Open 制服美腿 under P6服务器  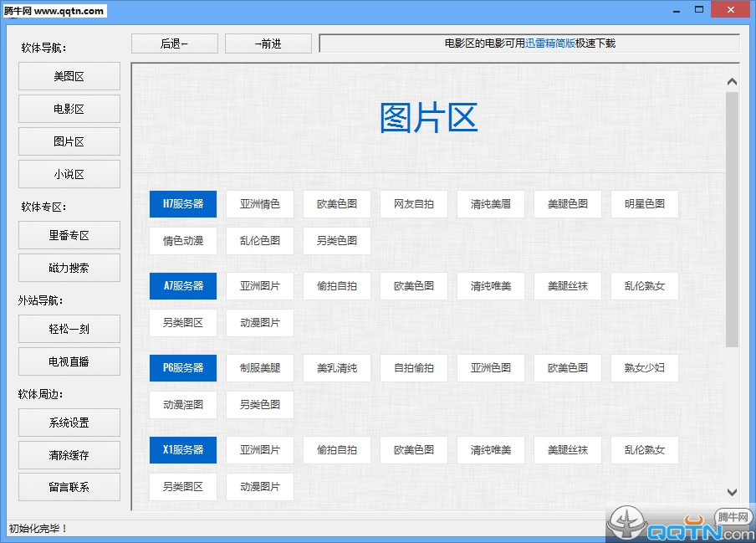[x=260, y=368]
